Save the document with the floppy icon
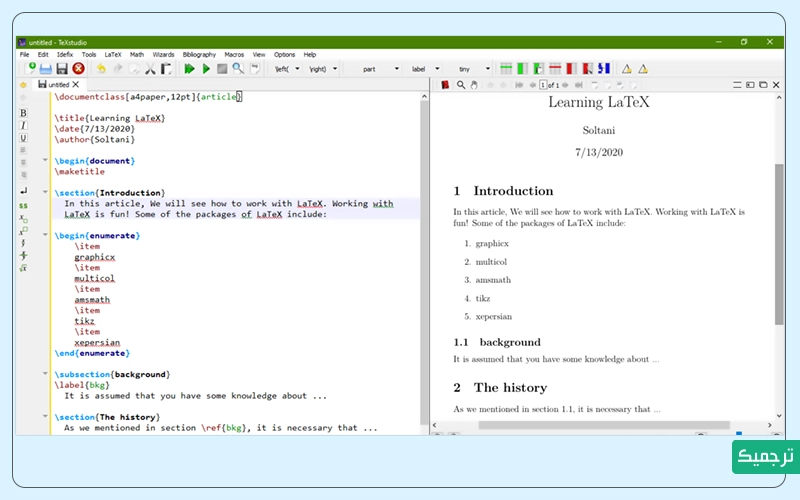Screen dimensions: 800x500 pyautogui.click(x=62, y=69)
